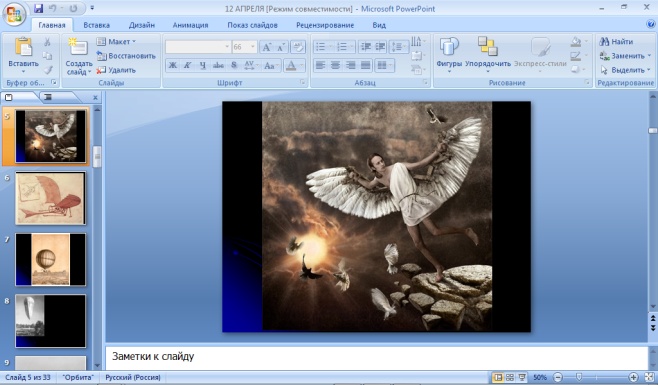The height and width of the screenshot is (385, 658).
Task: Start slideshow from the status bar icon
Action: click(x=522, y=377)
